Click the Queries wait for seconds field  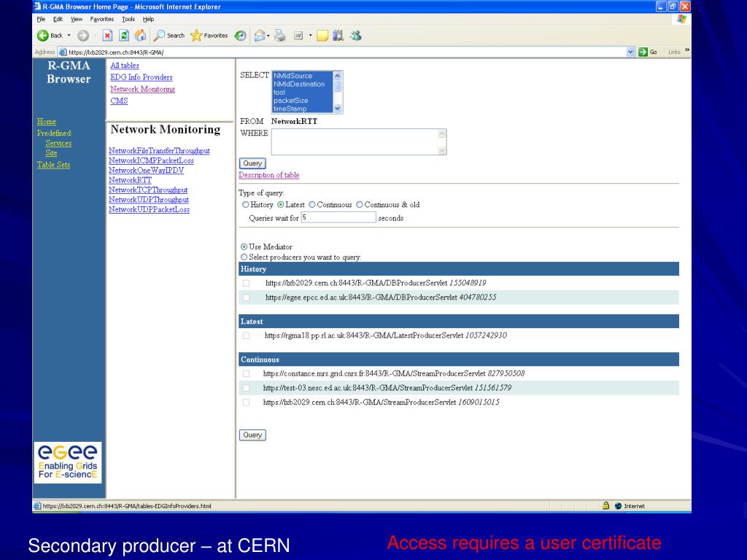tap(338, 217)
